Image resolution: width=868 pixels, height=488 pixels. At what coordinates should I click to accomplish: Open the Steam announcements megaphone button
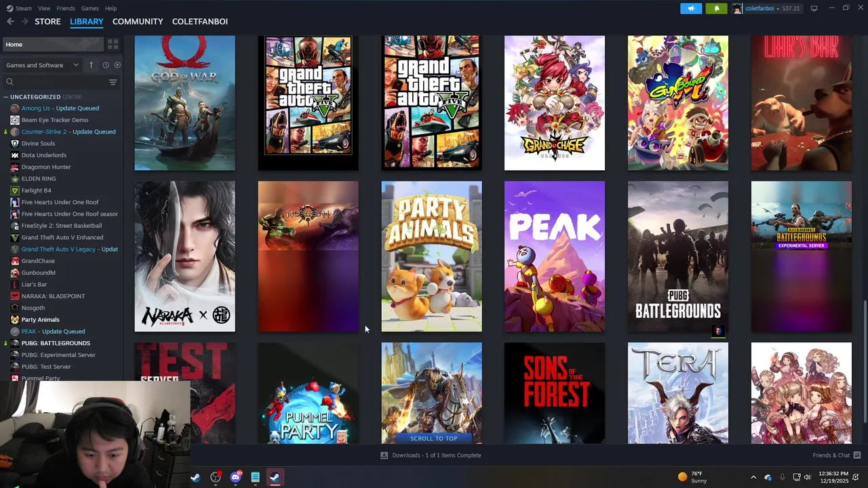(691, 8)
